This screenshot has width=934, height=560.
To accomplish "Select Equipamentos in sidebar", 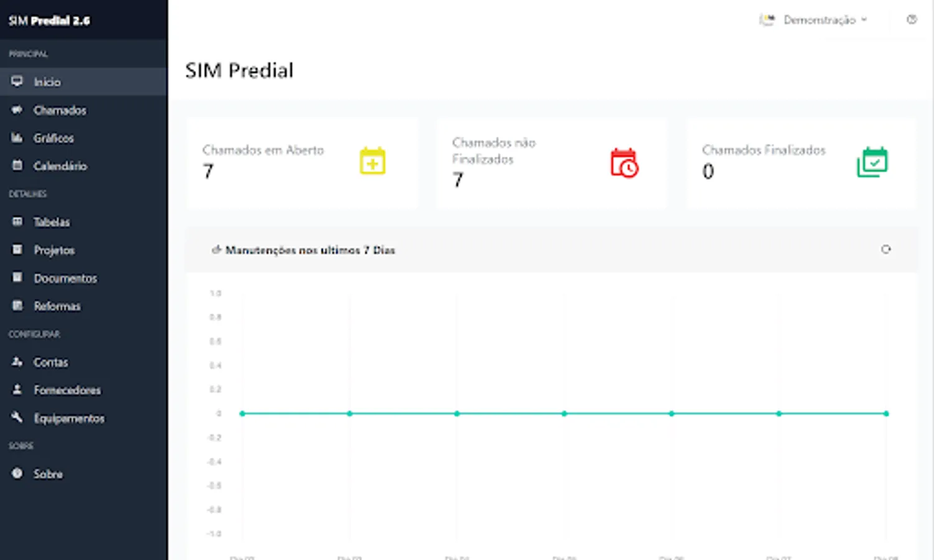I will coord(83,418).
